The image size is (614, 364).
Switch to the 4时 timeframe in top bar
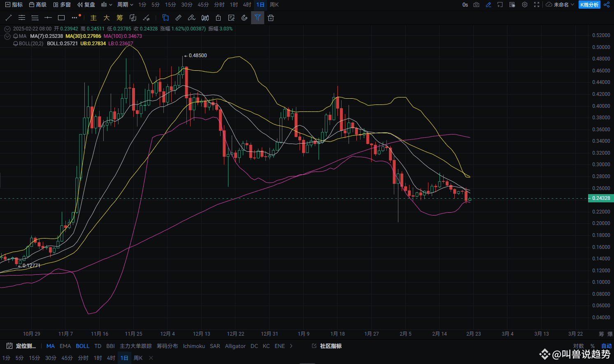[247, 5]
